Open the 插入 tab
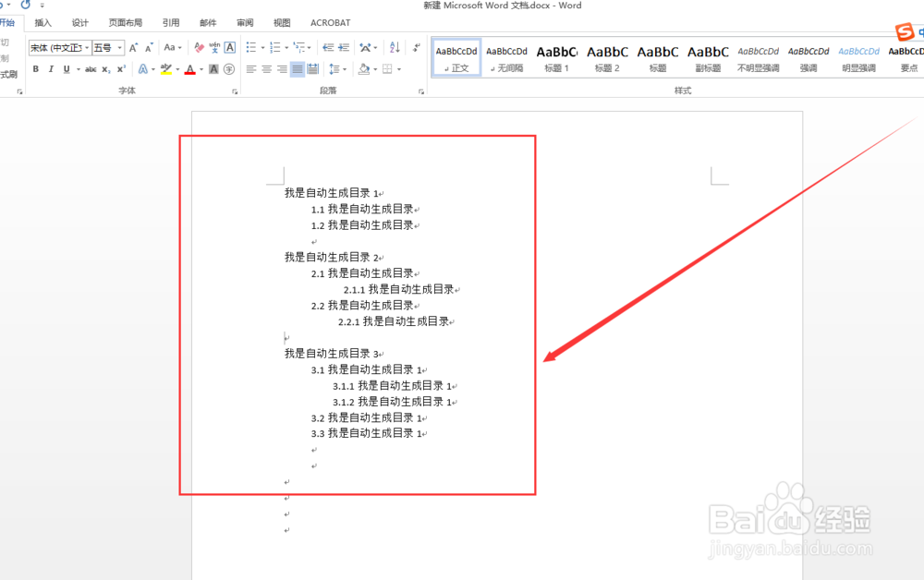924x580 pixels. pos(43,23)
